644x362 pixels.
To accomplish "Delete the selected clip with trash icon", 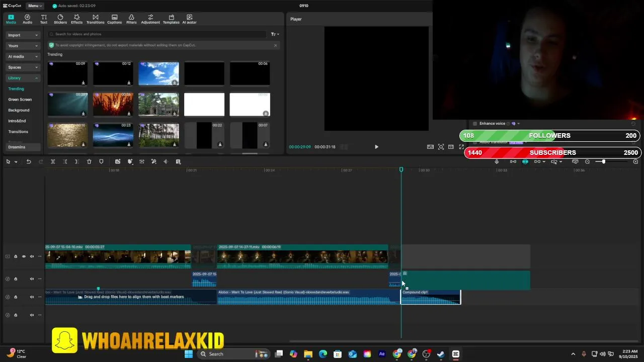I will (x=89, y=161).
